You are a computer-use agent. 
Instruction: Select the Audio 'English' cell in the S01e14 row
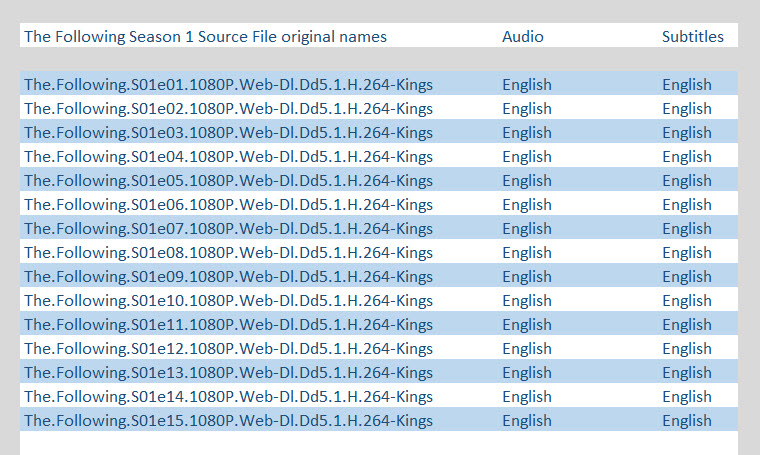[527, 396]
